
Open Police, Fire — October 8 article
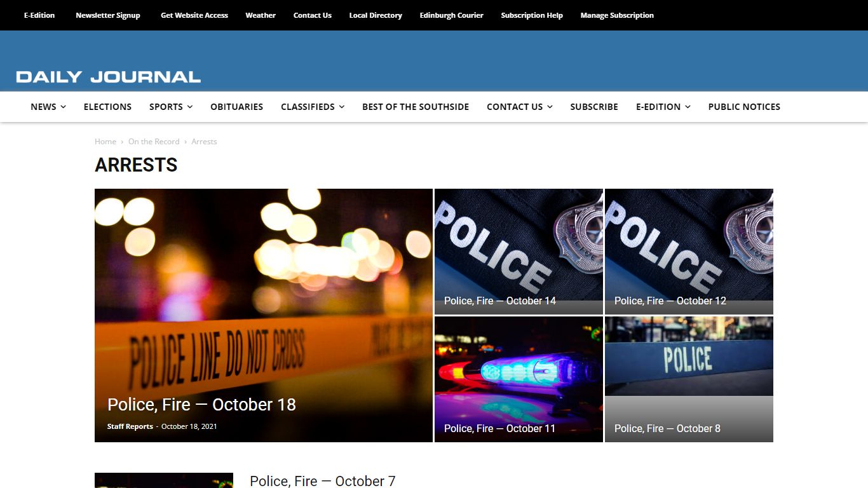click(x=667, y=429)
